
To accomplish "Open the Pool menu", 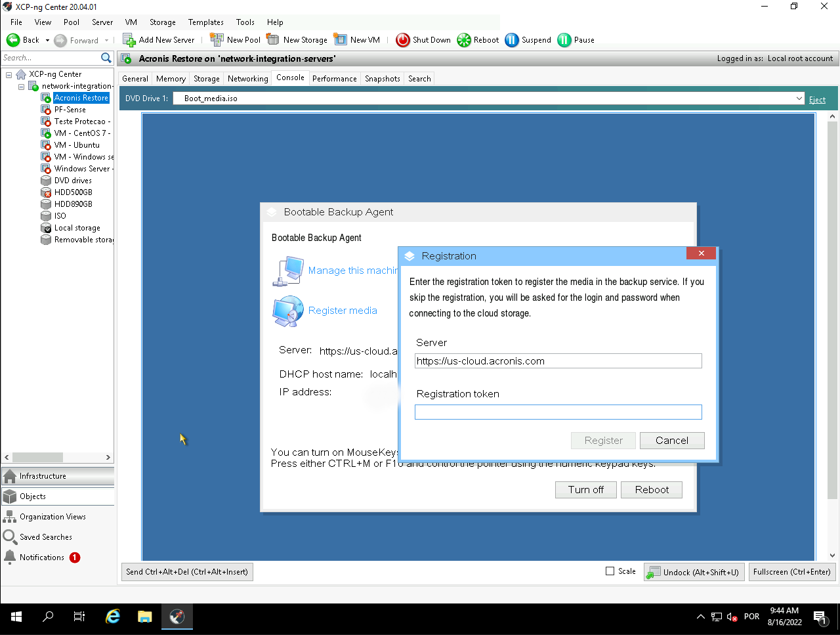I will [x=72, y=22].
